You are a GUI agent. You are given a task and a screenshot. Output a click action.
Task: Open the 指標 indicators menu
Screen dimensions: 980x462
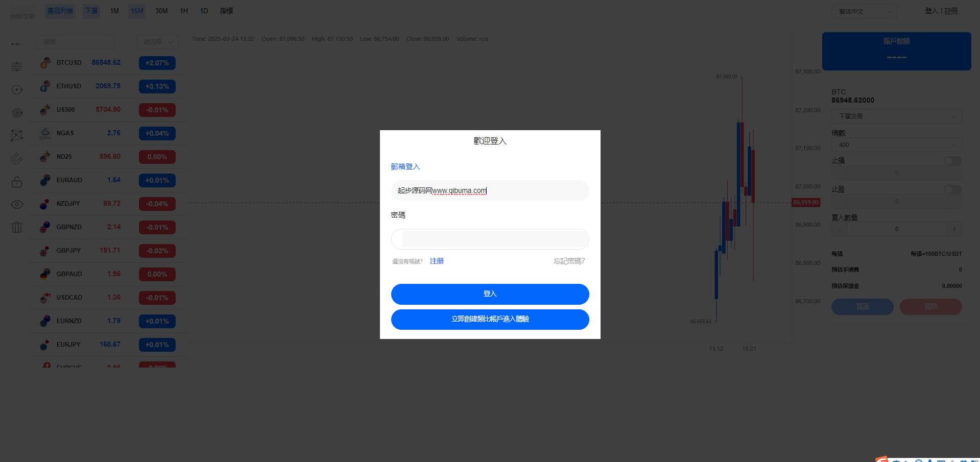click(x=226, y=11)
